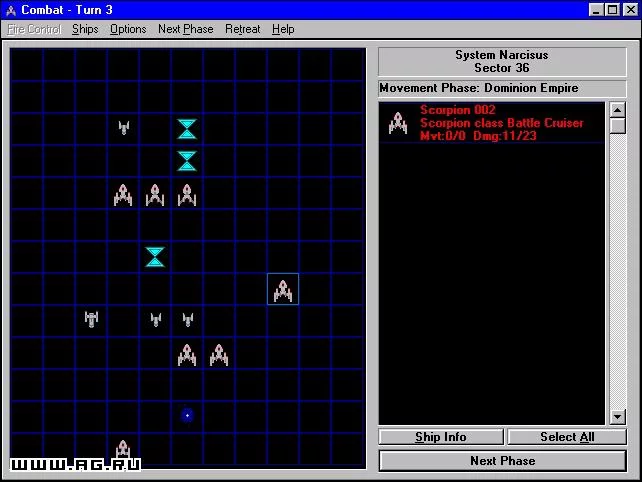
Task: Select the rightmost small fighter in the fighter row
Action: 188,319
